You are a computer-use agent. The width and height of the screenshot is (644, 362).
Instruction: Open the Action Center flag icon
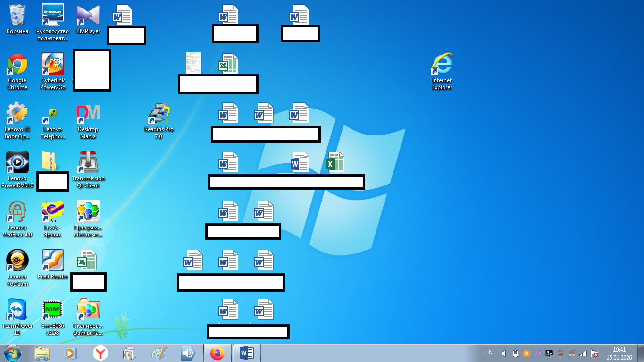pyautogui.click(x=595, y=353)
